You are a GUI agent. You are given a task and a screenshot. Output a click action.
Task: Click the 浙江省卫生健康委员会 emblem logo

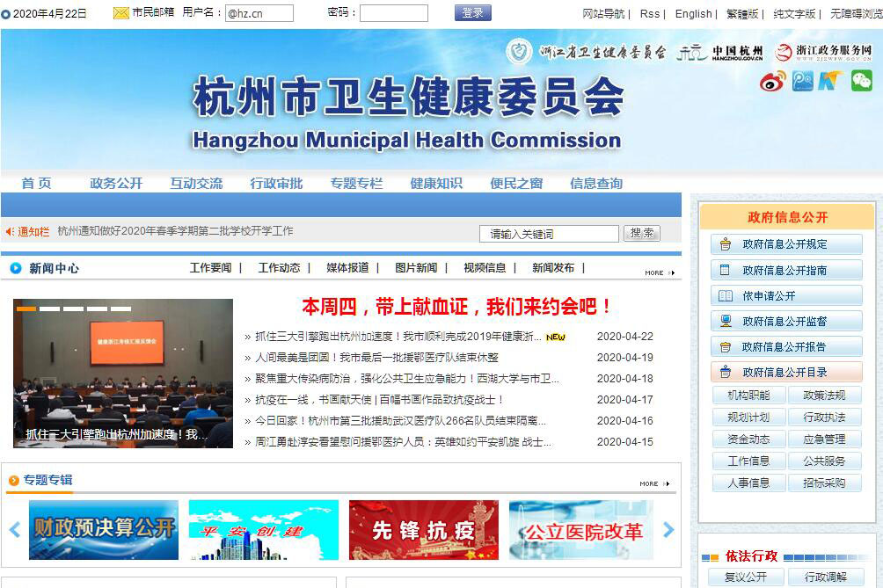pos(520,52)
